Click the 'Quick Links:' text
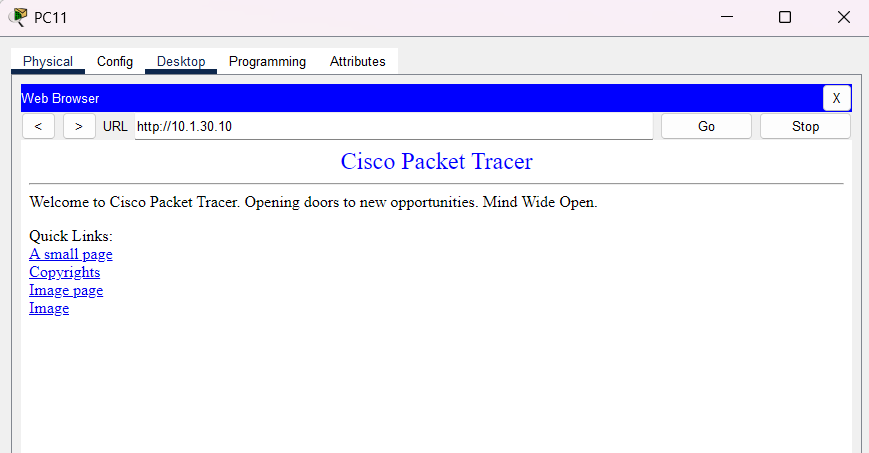The width and height of the screenshot is (869, 453). click(70, 236)
